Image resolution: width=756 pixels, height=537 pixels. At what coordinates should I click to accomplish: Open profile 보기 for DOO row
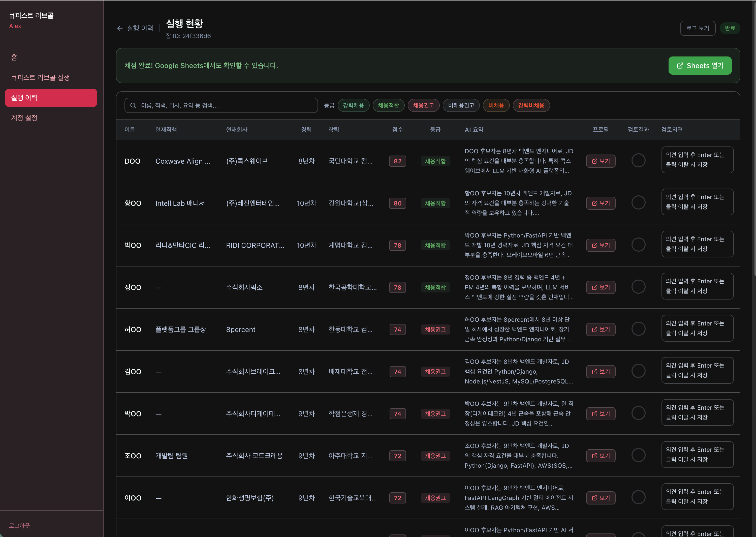coord(600,161)
